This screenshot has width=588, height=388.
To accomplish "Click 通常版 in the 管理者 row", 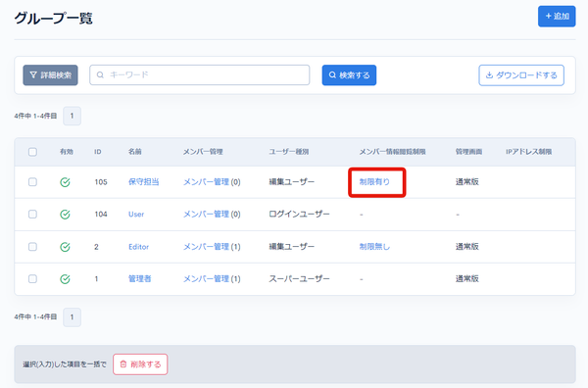I will point(466,279).
